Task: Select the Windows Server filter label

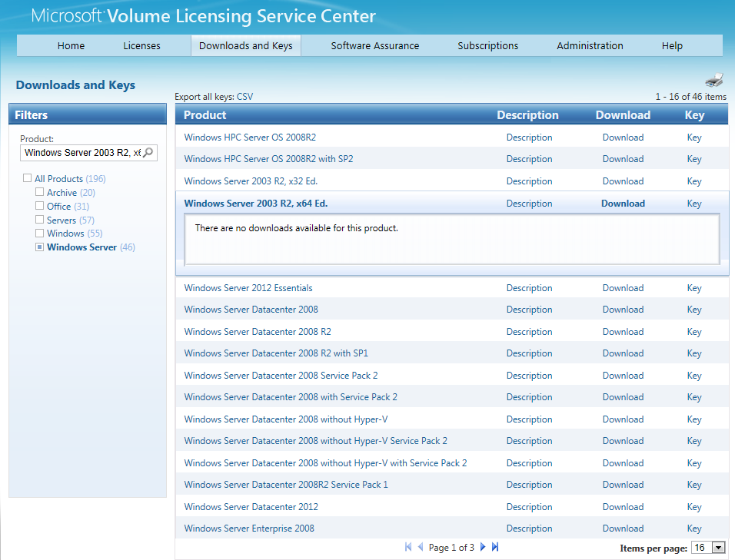Action: (81, 247)
